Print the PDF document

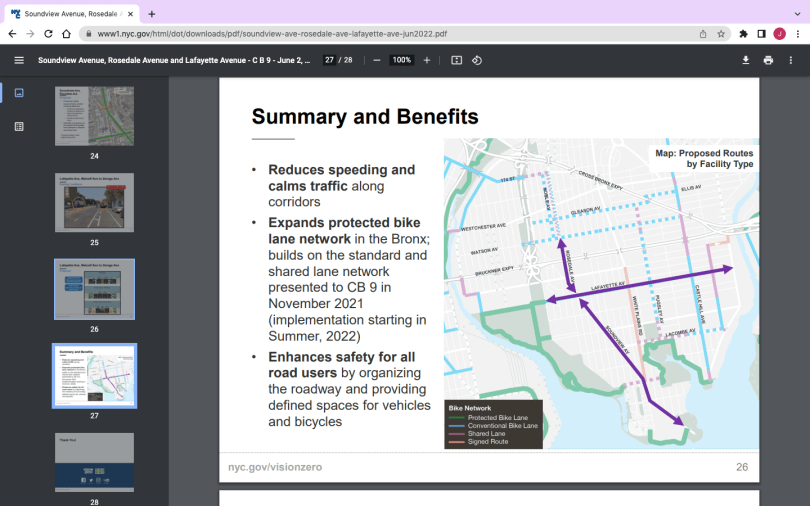(768, 60)
